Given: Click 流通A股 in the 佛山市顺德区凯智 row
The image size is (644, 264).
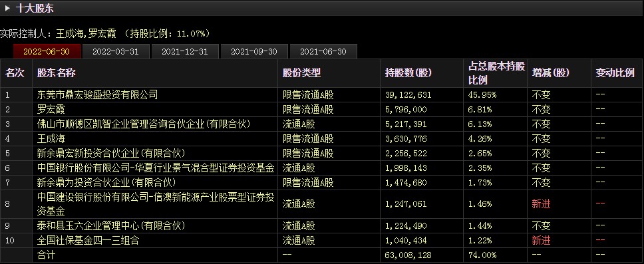Looking at the screenshot, I should point(299,124).
